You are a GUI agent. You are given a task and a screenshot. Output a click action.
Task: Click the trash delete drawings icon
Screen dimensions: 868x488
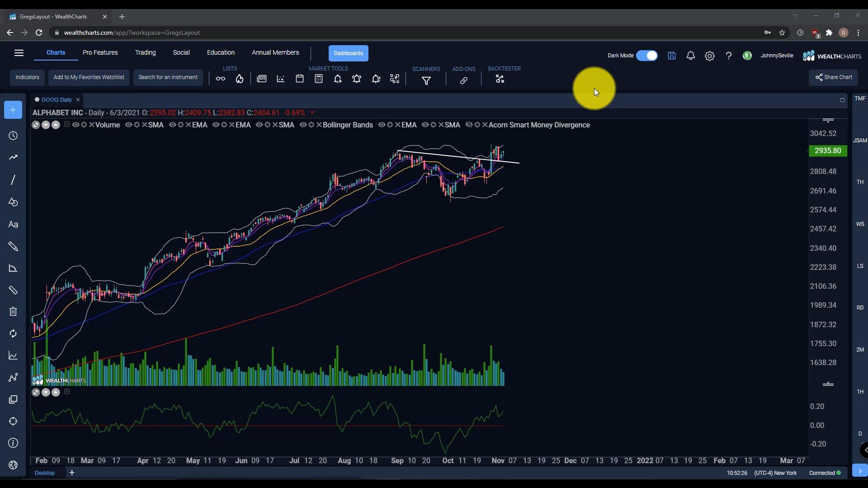13,312
